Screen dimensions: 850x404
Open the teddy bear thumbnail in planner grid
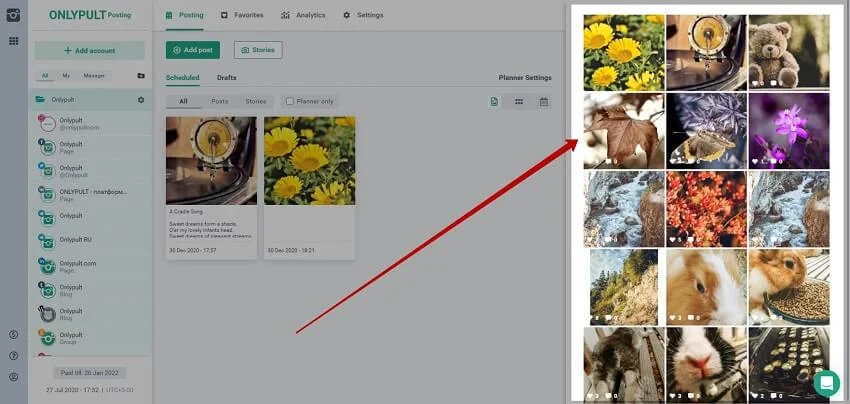[x=788, y=52]
